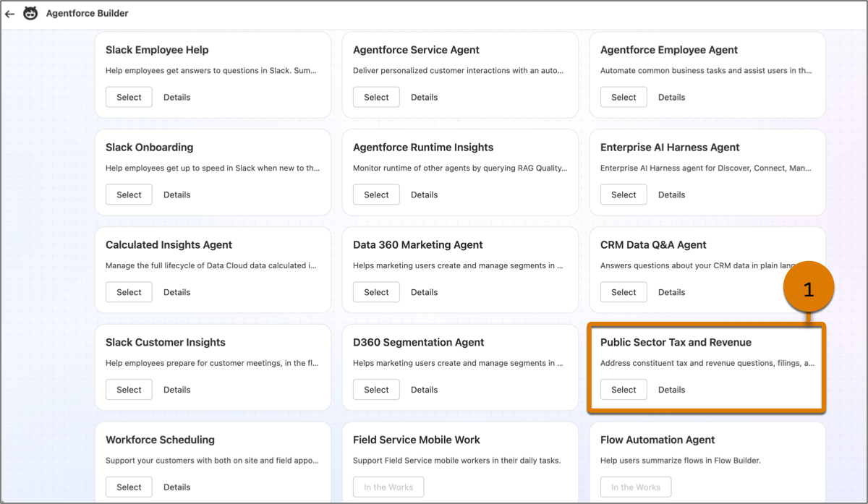The height and width of the screenshot is (504, 868).
Task: Select the Public Sector Tax and Revenue agent
Action: point(624,390)
